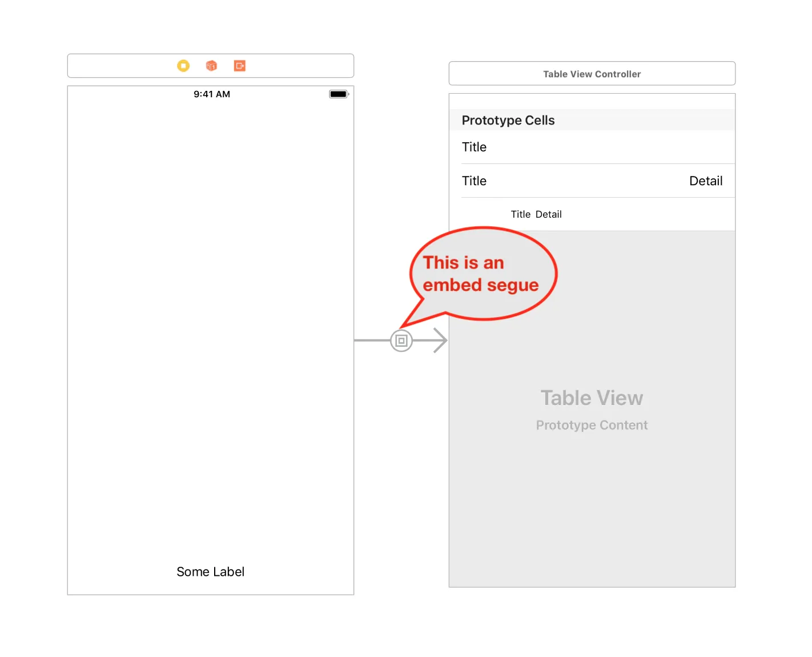Click the right-aligned Detail label
812x657 pixels.
coord(706,181)
